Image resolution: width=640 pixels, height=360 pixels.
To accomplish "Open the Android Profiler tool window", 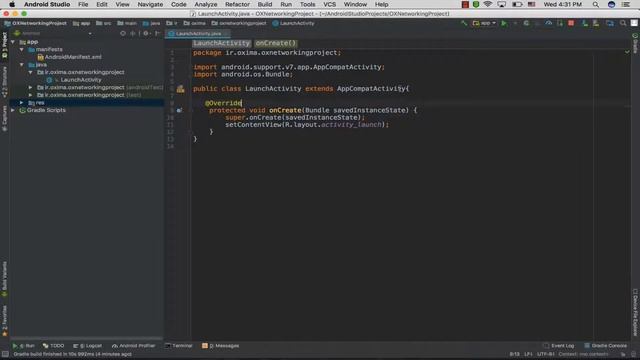I will click(x=134, y=346).
